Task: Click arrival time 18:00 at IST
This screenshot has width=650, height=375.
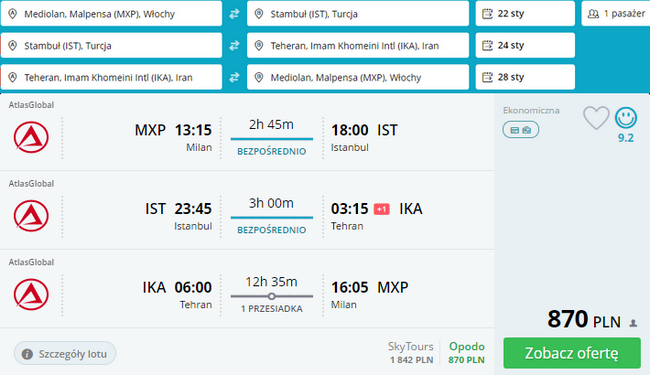Action: click(349, 130)
